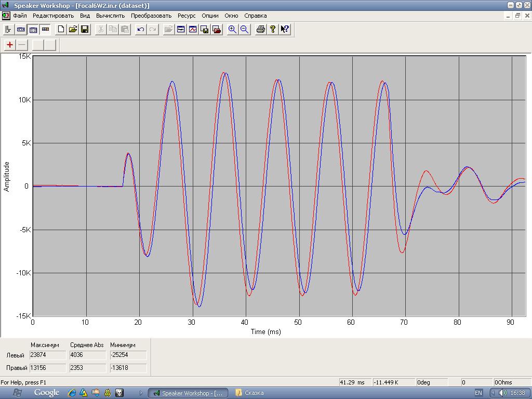Toggle the third view-bar button in toolbar

point(33,30)
